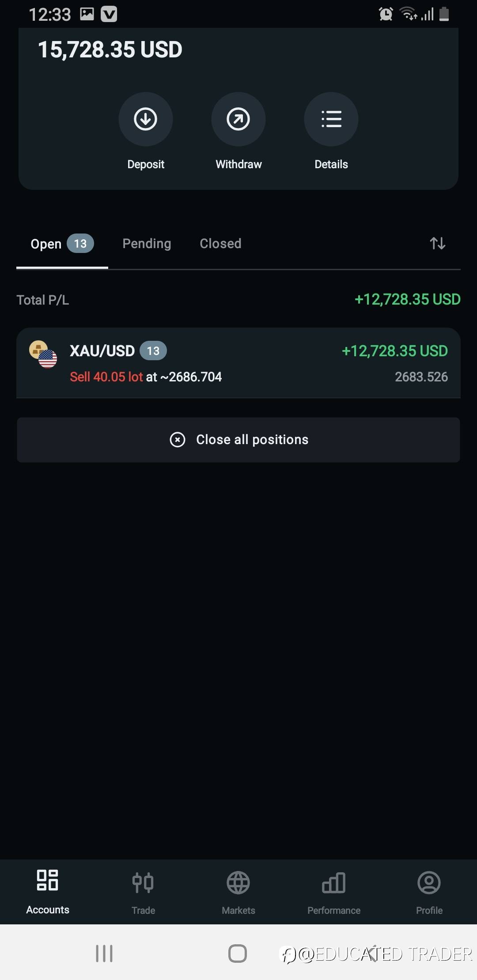This screenshot has width=477, height=980.
Task: Tap the Total P/L profit value
Action: pyautogui.click(x=407, y=300)
